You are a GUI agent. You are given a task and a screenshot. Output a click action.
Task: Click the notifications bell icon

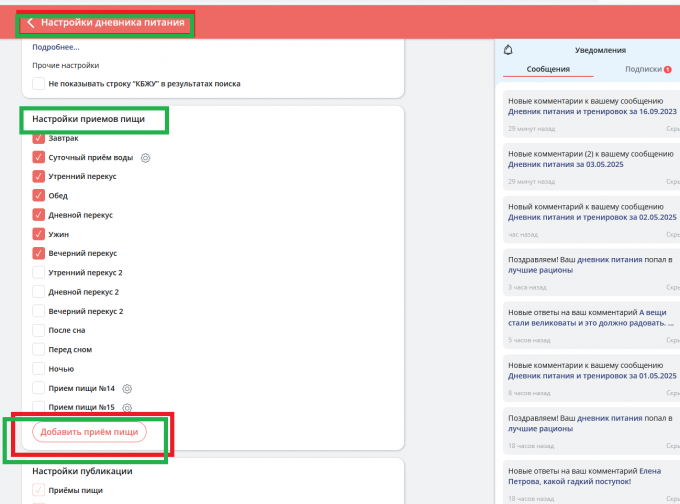tap(507, 50)
